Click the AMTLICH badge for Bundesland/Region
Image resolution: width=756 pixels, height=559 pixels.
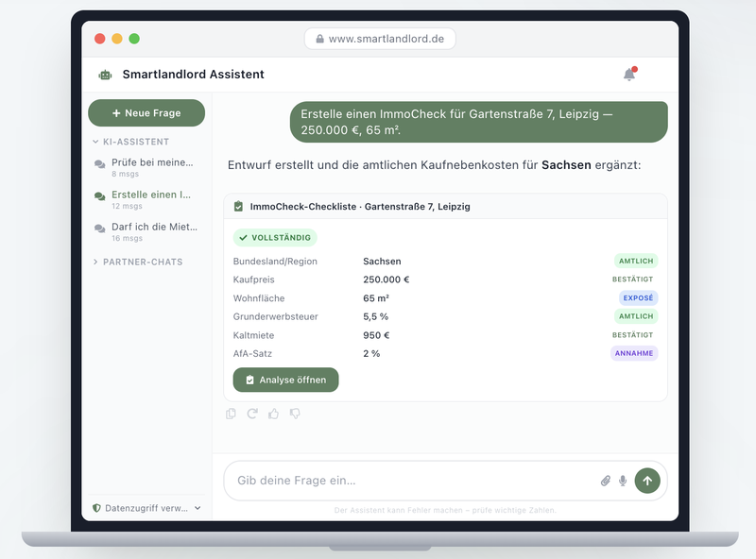point(636,261)
